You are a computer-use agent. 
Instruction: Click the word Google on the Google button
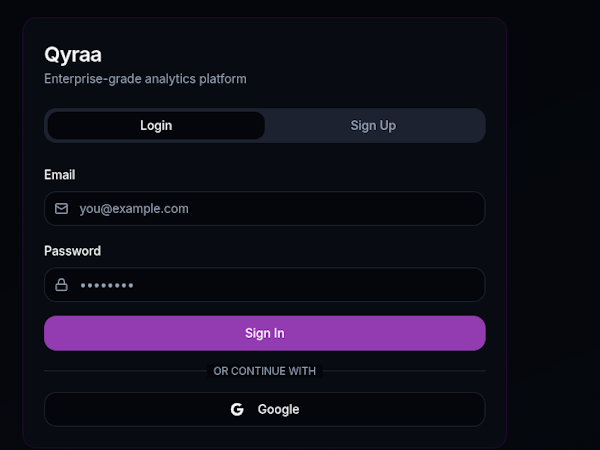pos(278,409)
